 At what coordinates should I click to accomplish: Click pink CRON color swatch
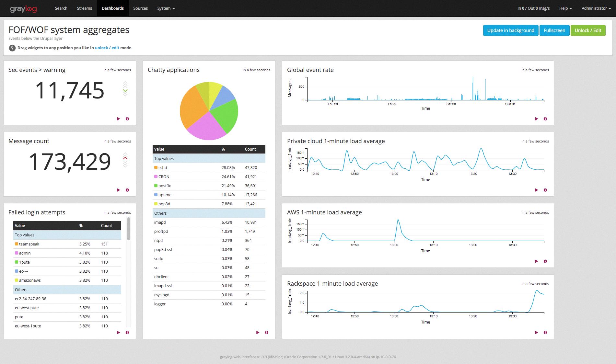[x=156, y=177]
